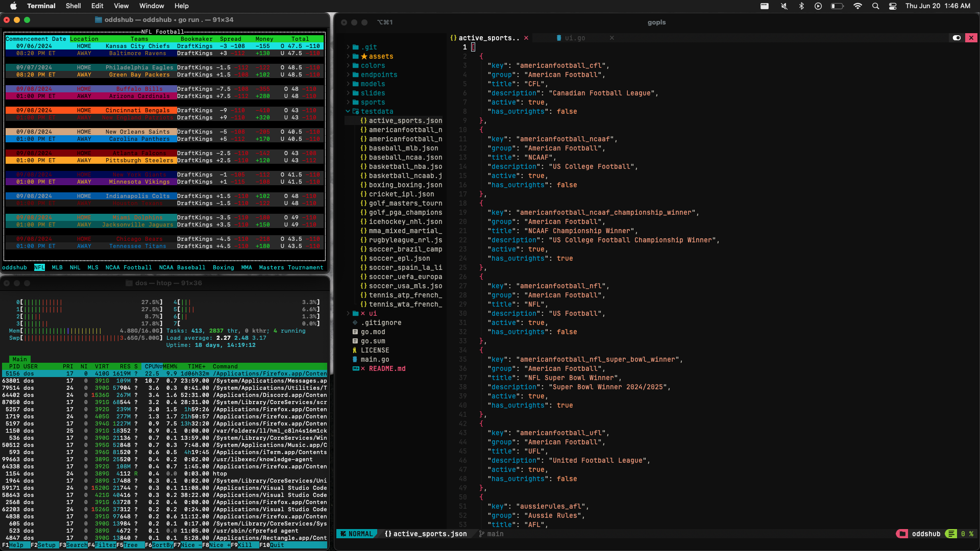Click the diamond icon beside .gitignore
This screenshot has height=551, width=980.
(356, 322)
